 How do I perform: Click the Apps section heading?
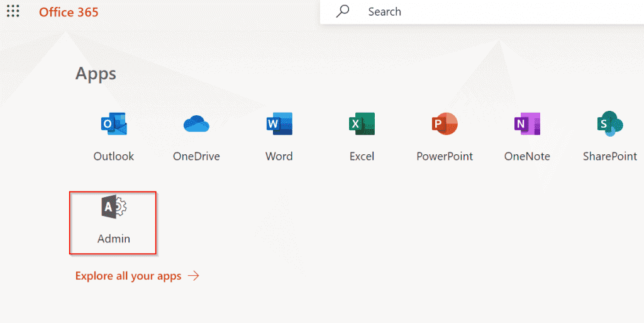tap(96, 74)
